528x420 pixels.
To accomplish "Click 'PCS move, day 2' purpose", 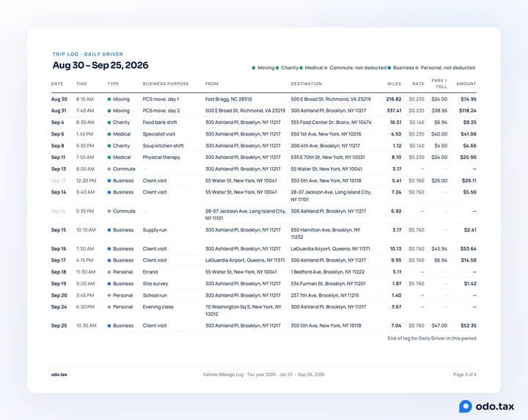I will (x=161, y=111).
